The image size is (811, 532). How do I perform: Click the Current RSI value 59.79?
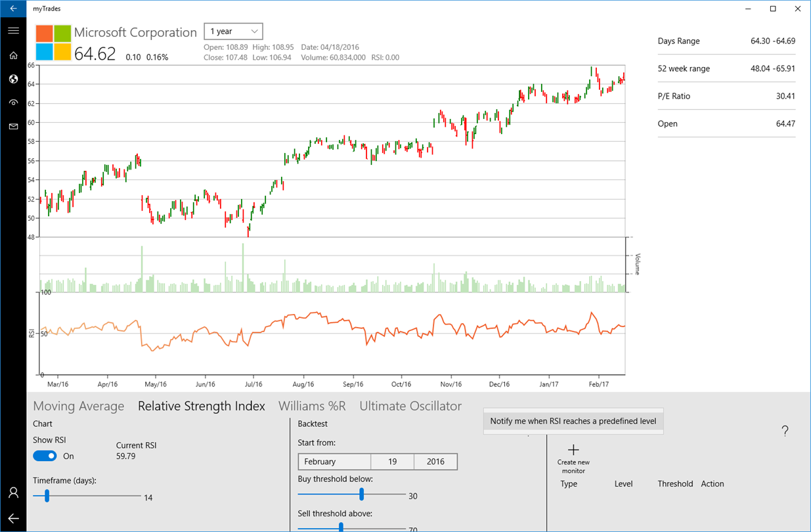pyautogui.click(x=126, y=456)
